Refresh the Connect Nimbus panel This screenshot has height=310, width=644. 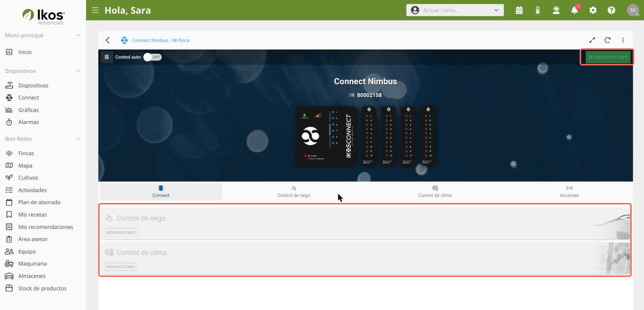[x=608, y=40]
